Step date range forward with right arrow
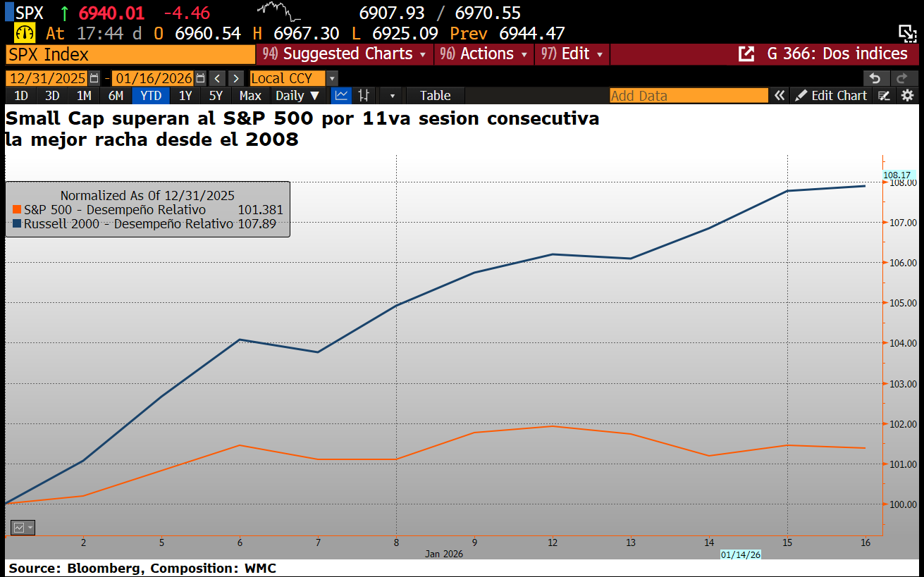 tap(236, 78)
